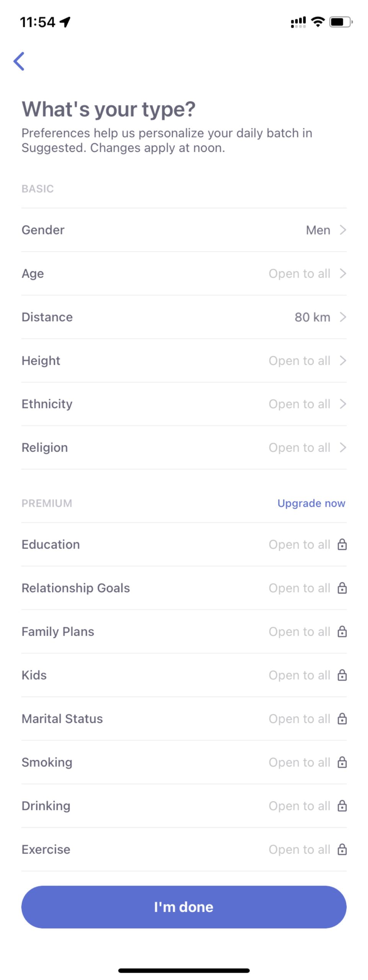
Task: Open the Ethnicity preference row
Action: pos(184,404)
